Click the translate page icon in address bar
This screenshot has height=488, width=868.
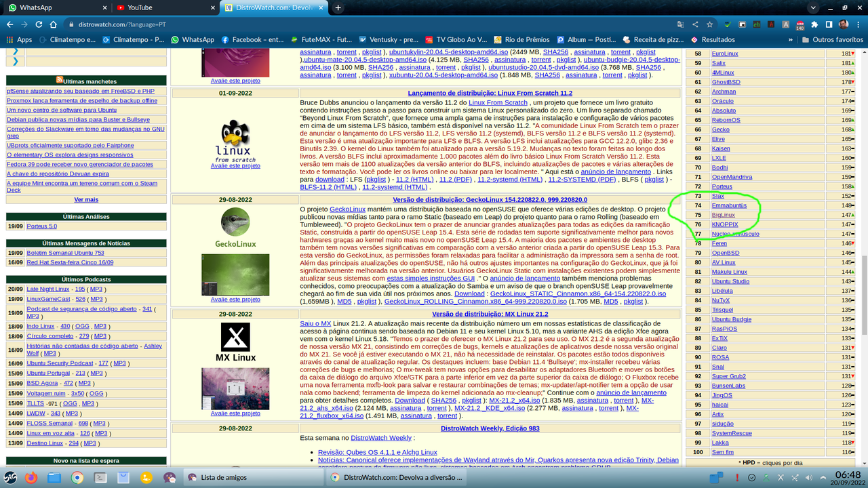pos(680,24)
